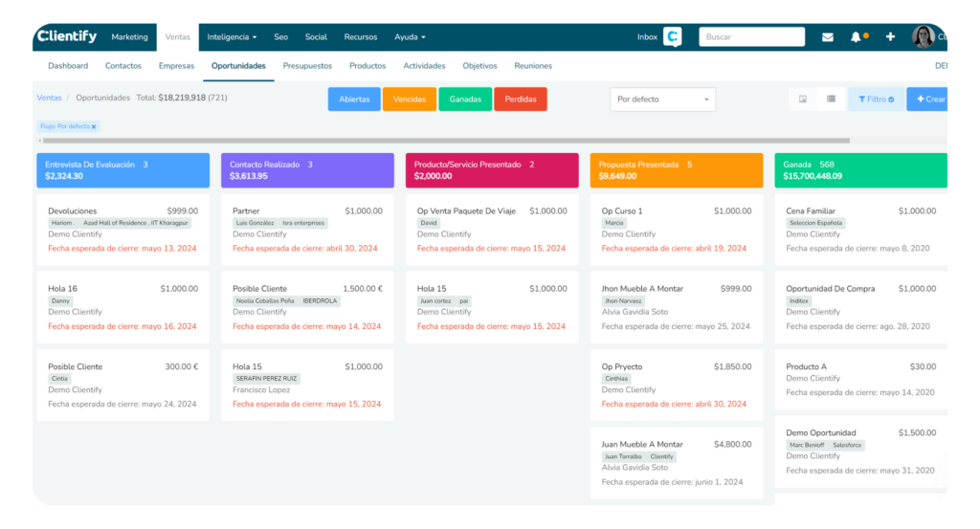980x529 pixels.
Task: Click the Buscar search field
Action: tap(751, 37)
